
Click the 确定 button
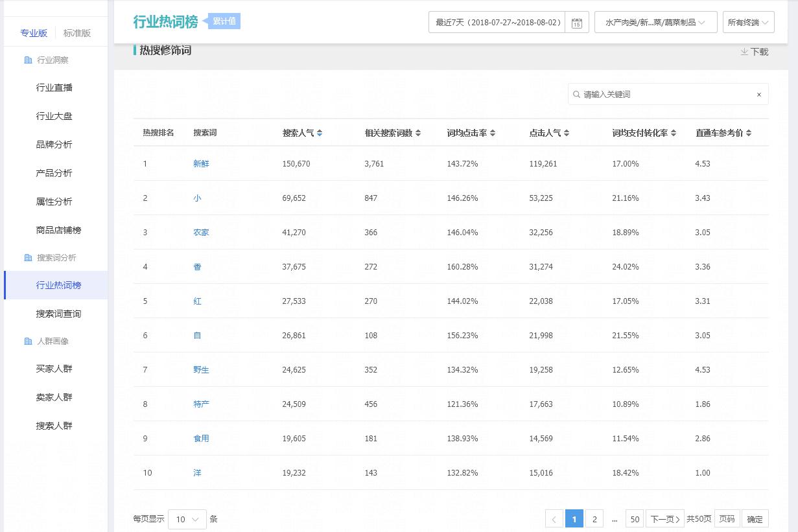pyautogui.click(x=755, y=519)
